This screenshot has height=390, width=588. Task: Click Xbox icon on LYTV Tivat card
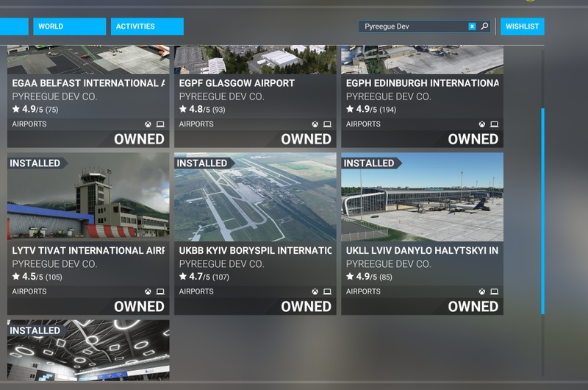pyautogui.click(x=148, y=291)
